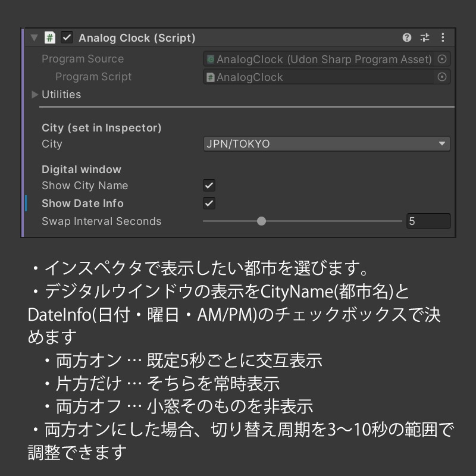Click the Swap Interval Seconds label
Screen dimensions: 476x476
click(x=101, y=221)
